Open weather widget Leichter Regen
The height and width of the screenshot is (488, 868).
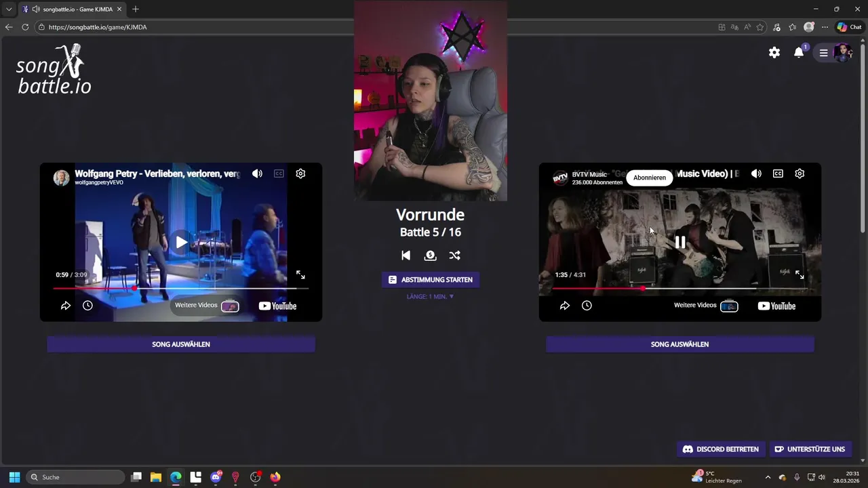coord(717,477)
